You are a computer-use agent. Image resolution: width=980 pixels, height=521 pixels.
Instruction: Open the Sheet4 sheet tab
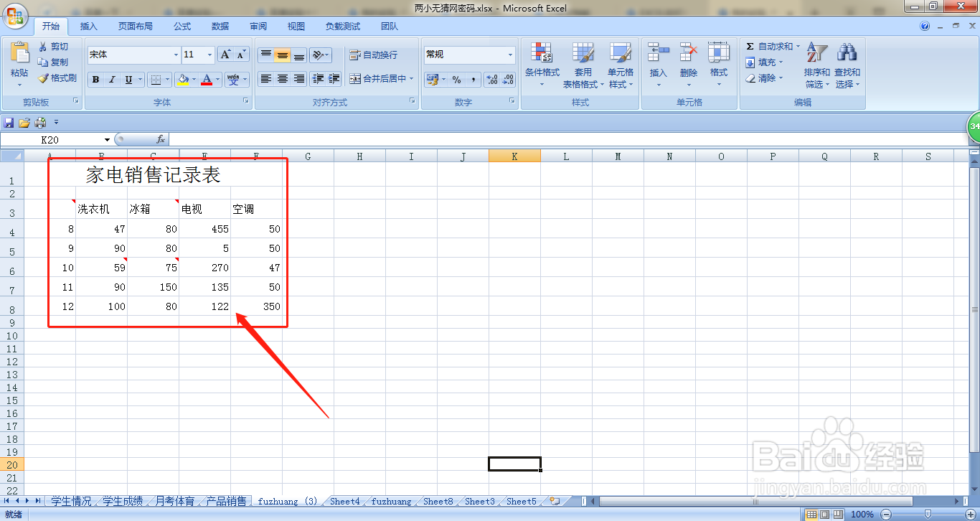pos(345,501)
